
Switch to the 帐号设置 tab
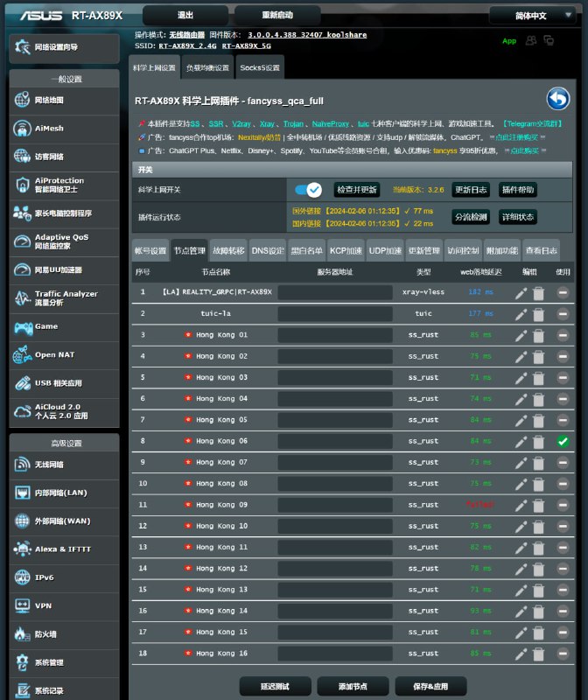pyautogui.click(x=150, y=251)
